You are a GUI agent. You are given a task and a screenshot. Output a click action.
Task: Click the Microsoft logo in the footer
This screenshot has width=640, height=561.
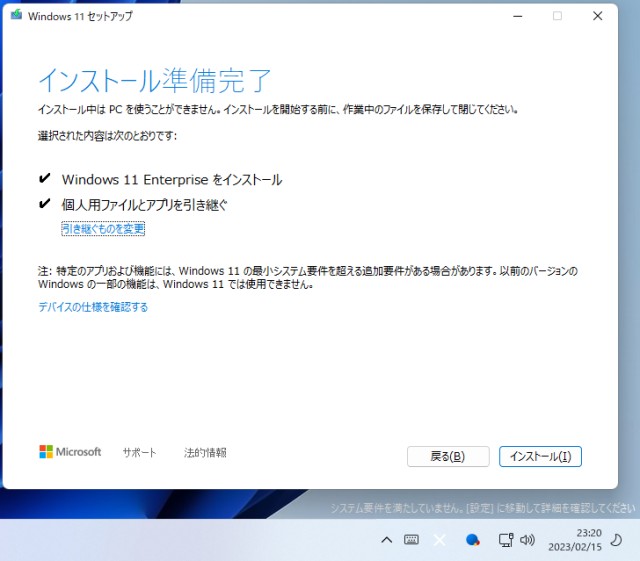[70, 452]
